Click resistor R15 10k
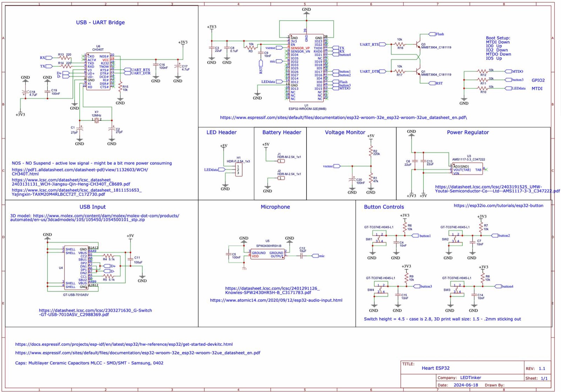 point(120,87)
